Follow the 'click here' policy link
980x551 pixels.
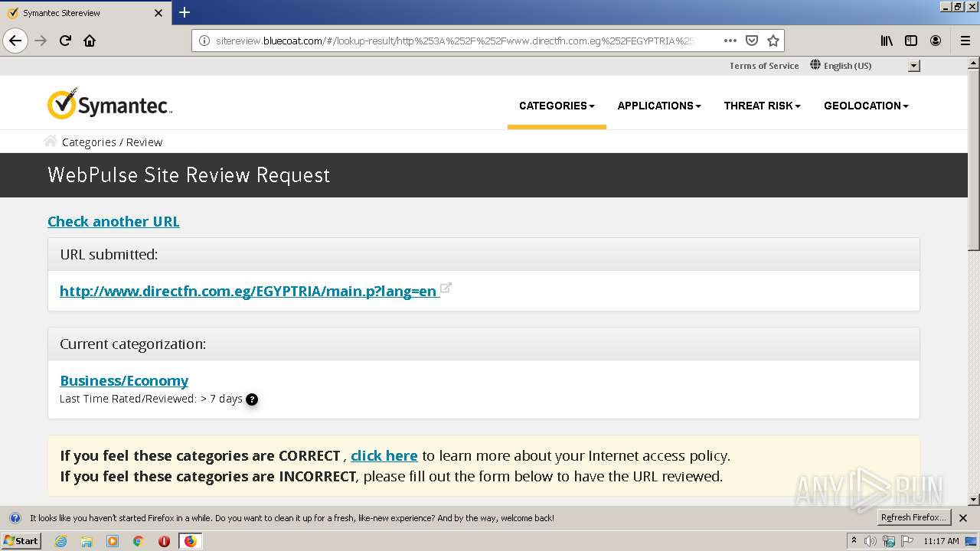[384, 455]
